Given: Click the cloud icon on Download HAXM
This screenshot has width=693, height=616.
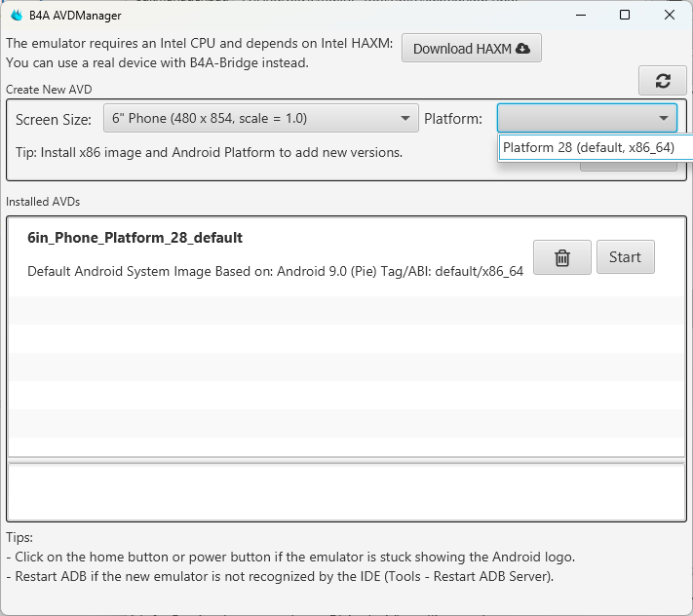Looking at the screenshot, I should 523,49.
